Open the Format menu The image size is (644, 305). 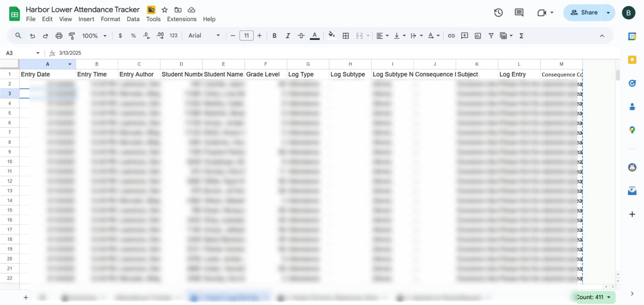[x=110, y=19]
